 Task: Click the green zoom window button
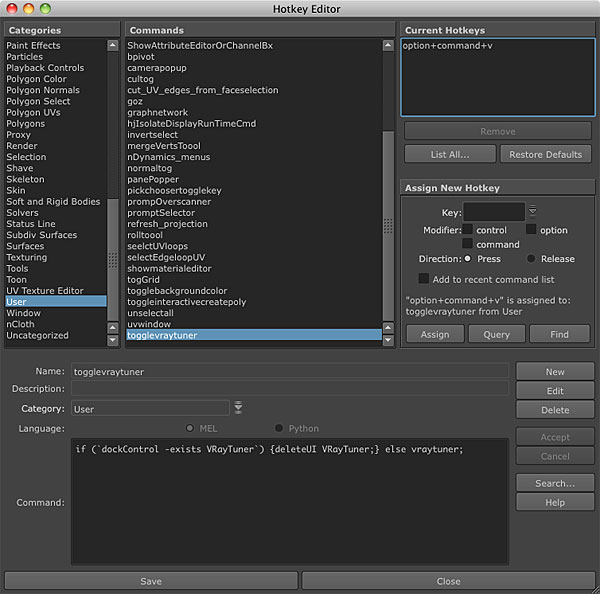45,8
